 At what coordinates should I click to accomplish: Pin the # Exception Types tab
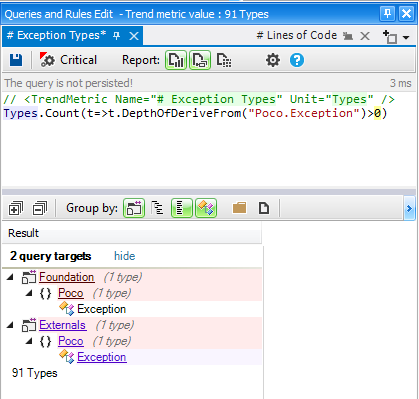pos(116,36)
